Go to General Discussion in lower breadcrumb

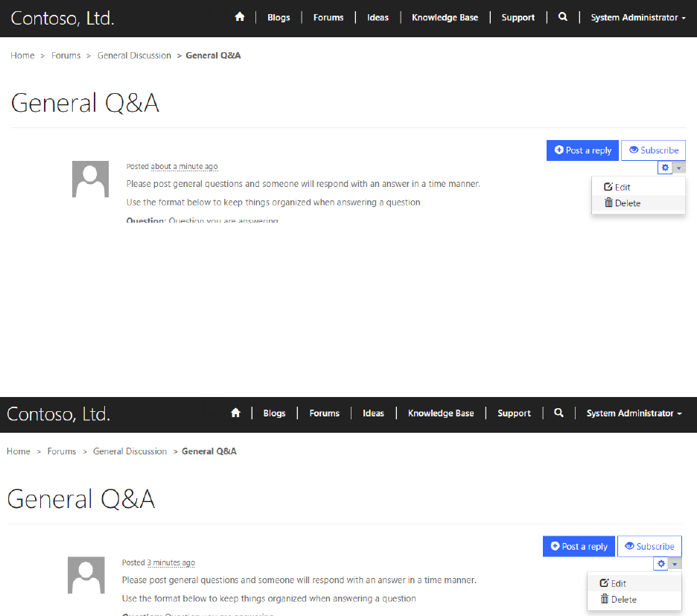tap(130, 451)
